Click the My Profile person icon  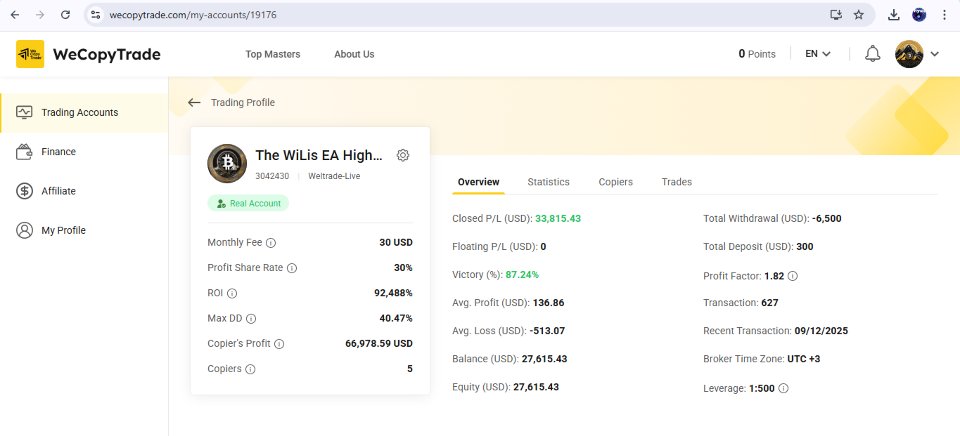point(24,230)
